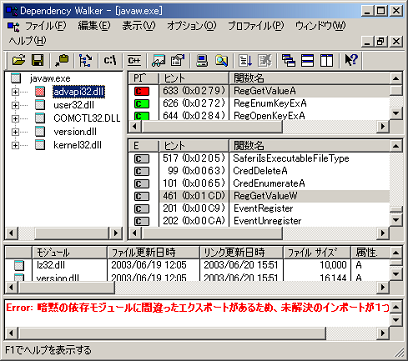Click scroll down arrow of module list
This screenshot has height=361, width=408.
tap(396, 274)
